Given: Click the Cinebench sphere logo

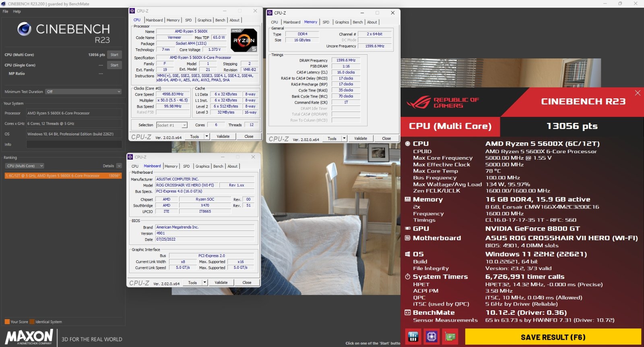Looking at the screenshot, I should 25,29.
